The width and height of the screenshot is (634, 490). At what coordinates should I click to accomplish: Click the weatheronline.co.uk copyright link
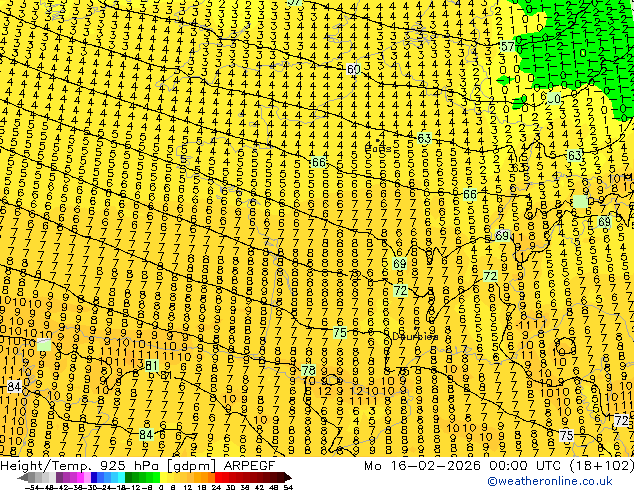(x=550, y=481)
